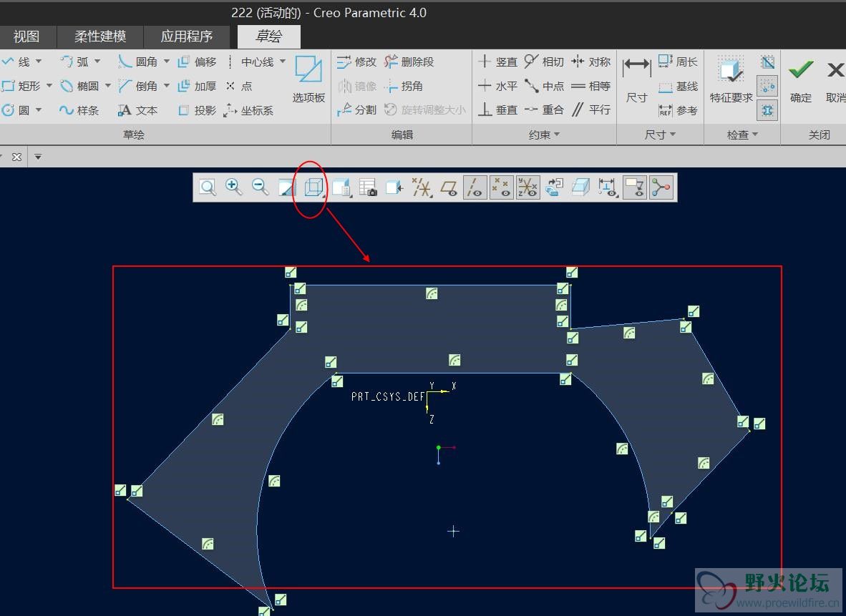
Task: Switch to the View (视图) tab
Action: pos(26,36)
